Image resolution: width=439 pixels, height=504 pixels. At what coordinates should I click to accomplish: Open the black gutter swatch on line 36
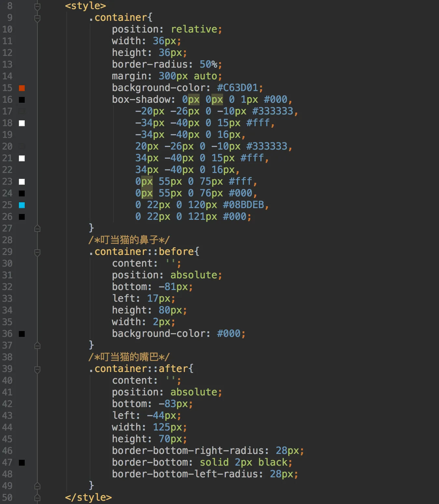click(22, 334)
